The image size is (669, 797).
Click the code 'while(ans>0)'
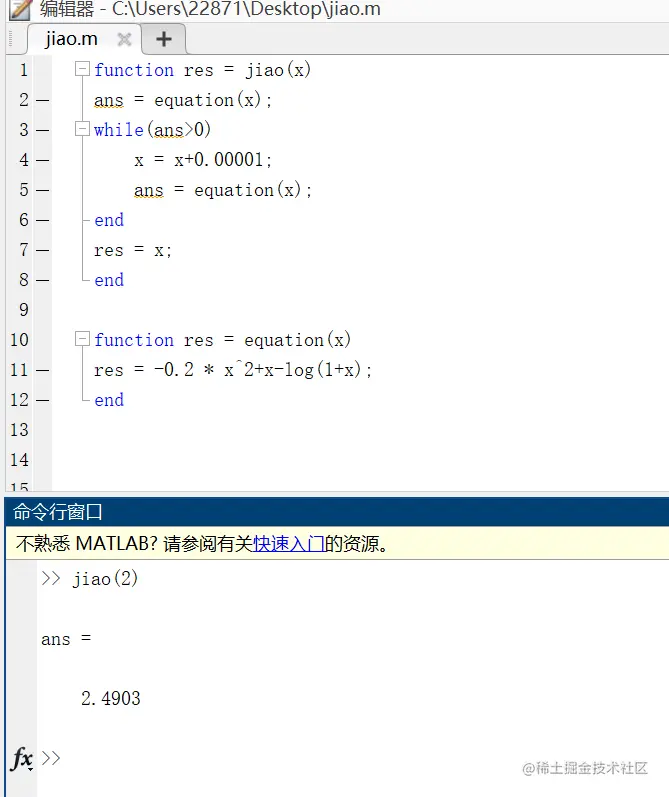click(153, 130)
